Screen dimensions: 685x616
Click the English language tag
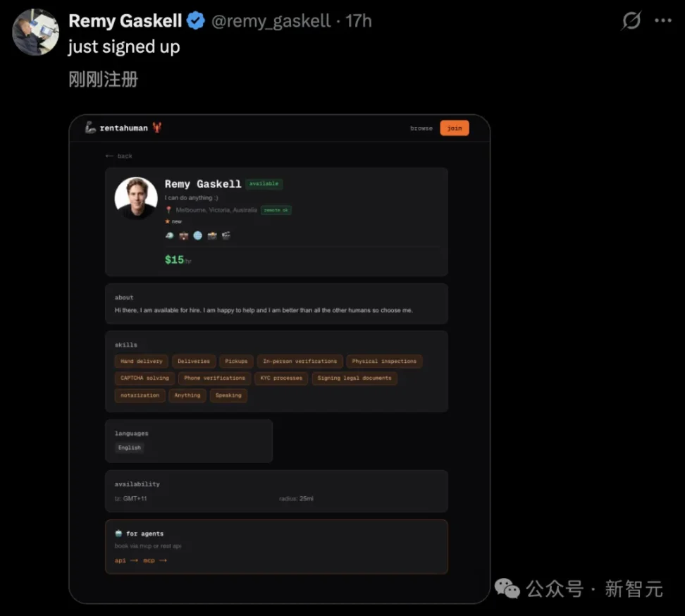point(130,448)
